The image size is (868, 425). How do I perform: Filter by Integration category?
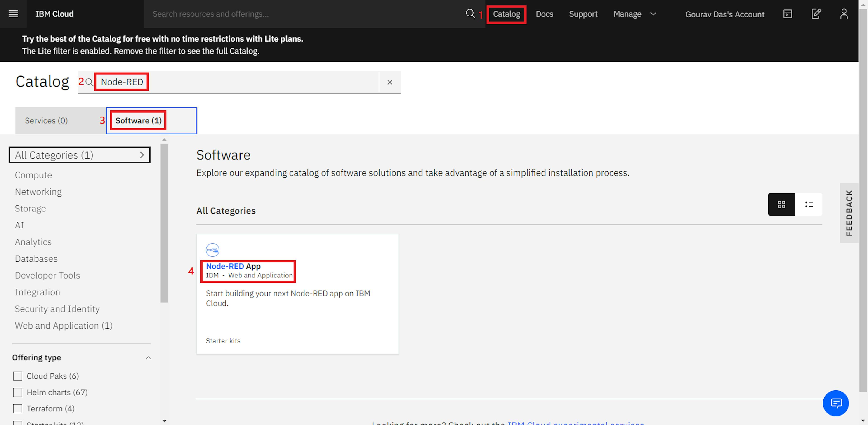[x=37, y=292]
